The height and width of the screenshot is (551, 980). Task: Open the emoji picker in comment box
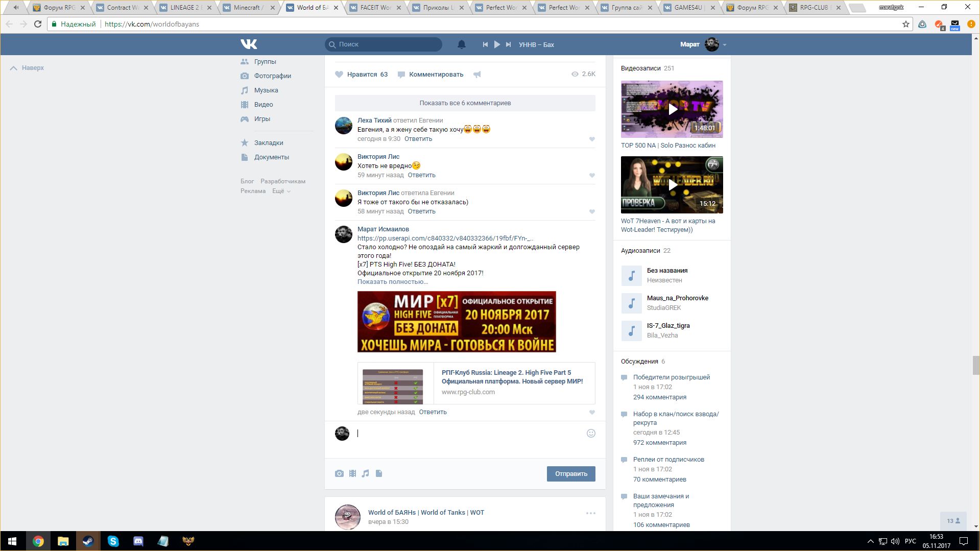coord(591,433)
